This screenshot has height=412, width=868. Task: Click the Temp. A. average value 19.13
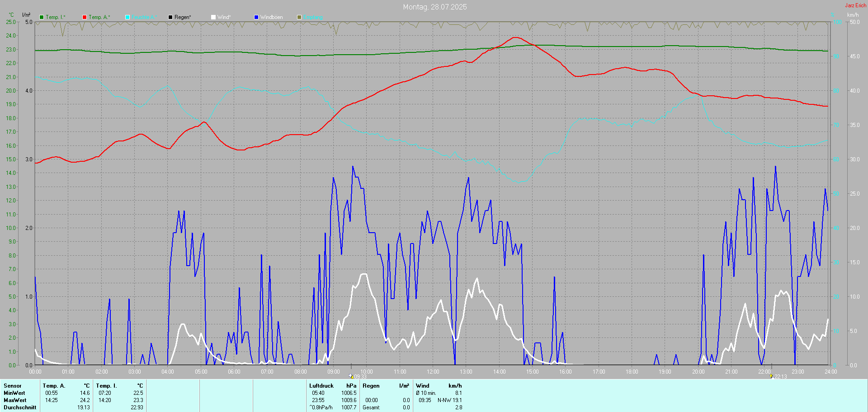[x=84, y=407]
